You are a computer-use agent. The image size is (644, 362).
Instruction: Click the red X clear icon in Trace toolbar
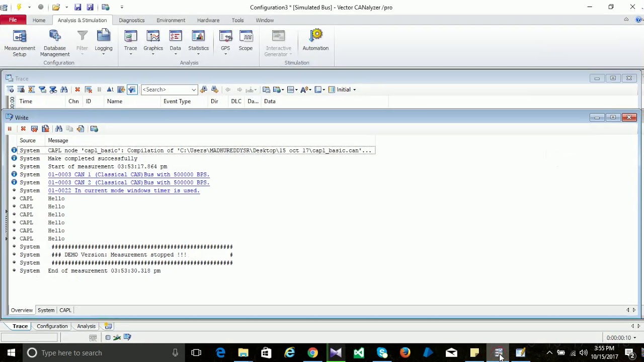[x=77, y=89]
